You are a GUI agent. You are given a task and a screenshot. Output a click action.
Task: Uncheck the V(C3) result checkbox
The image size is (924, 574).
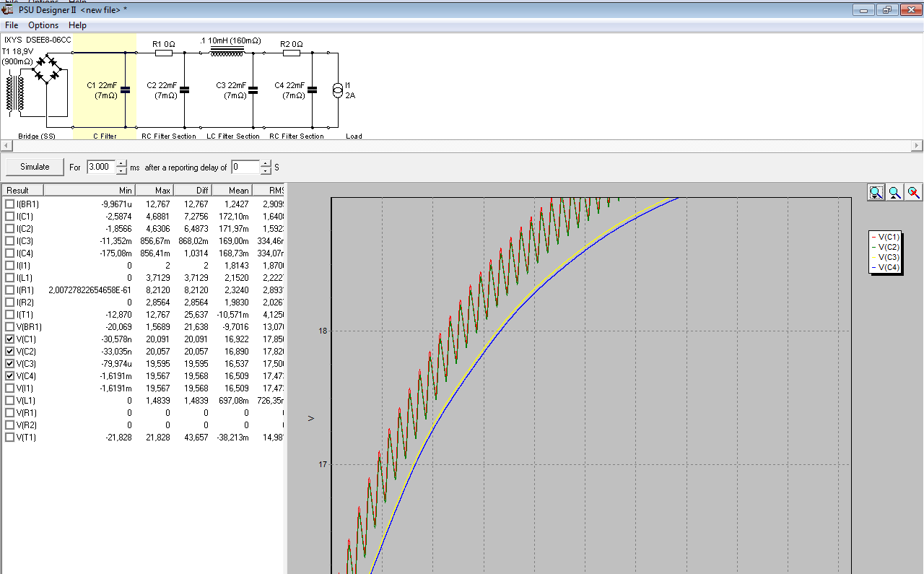point(9,364)
